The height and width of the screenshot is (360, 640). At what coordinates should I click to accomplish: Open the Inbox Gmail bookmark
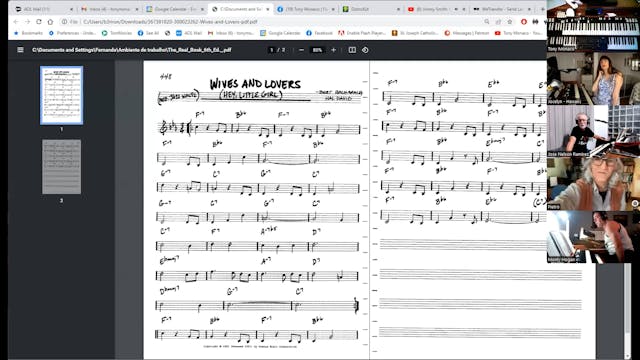(x=231, y=33)
